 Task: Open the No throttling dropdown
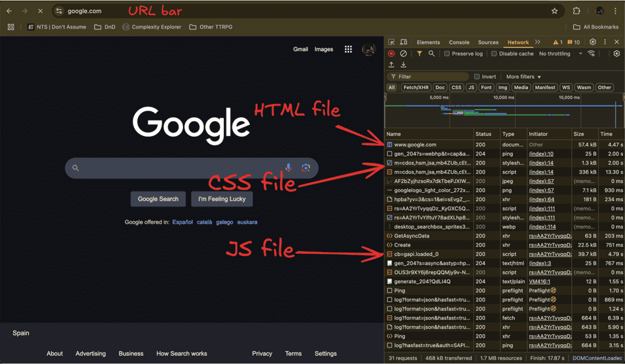pyautogui.click(x=561, y=53)
